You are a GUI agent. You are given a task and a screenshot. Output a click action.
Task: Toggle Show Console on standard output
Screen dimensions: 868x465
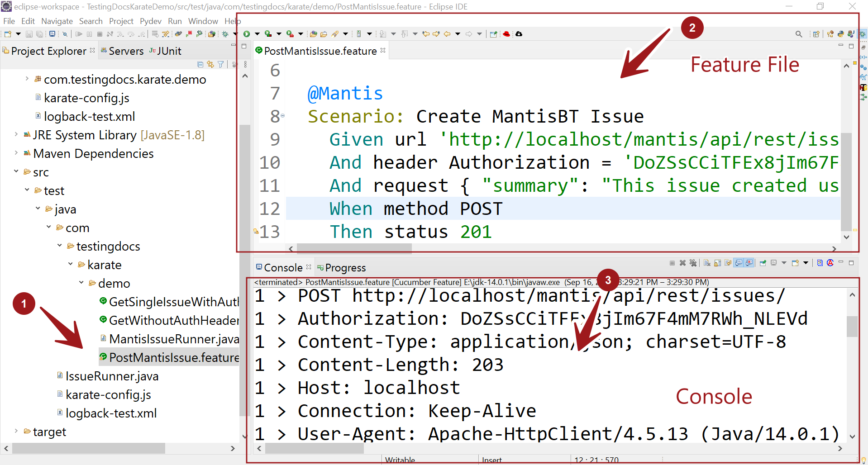click(739, 263)
